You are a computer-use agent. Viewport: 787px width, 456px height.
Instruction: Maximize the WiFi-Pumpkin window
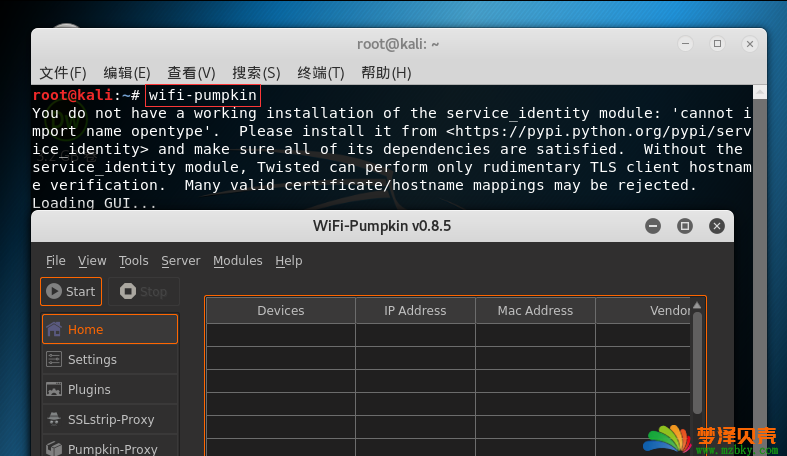click(685, 226)
